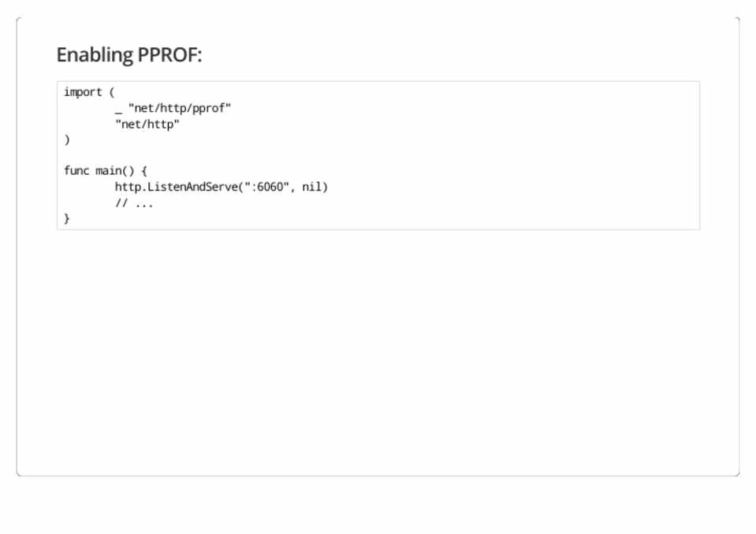Screen dimensions: 756x534
Task: Click the "// ..." comment line
Action: tap(134, 202)
